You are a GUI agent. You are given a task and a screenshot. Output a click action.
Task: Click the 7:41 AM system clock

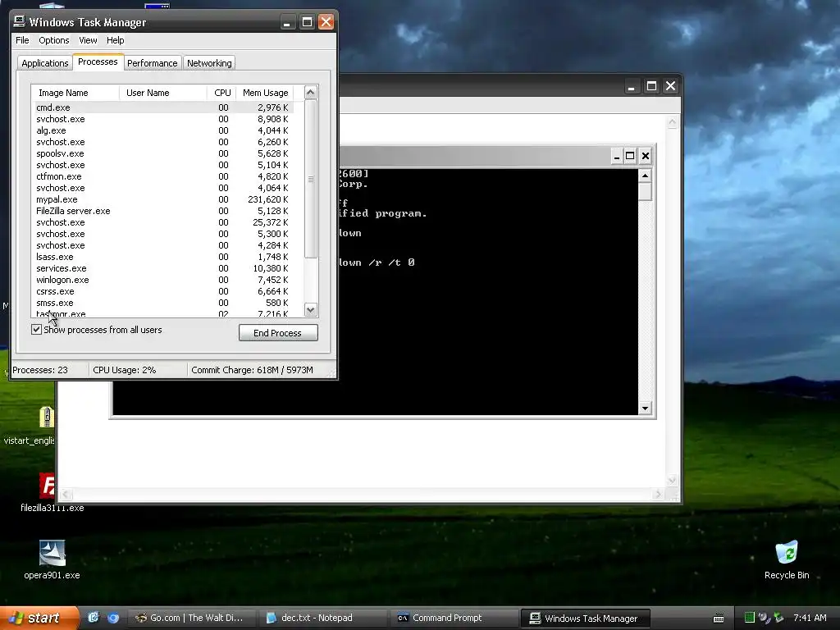point(810,618)
